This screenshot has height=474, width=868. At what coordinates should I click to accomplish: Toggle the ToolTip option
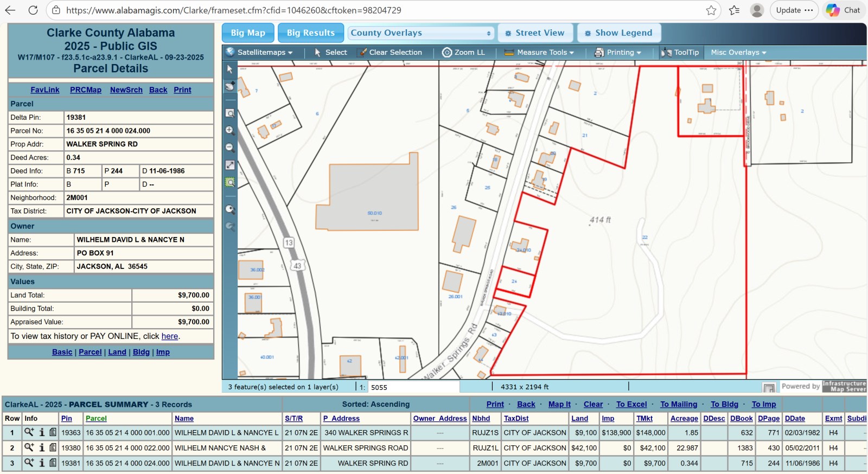[680, 53]
